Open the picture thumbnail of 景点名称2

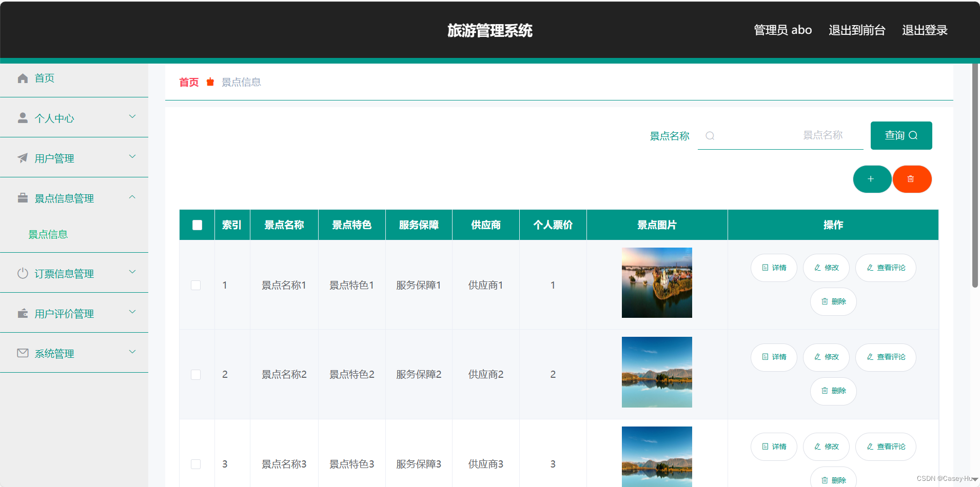[657, 372]
